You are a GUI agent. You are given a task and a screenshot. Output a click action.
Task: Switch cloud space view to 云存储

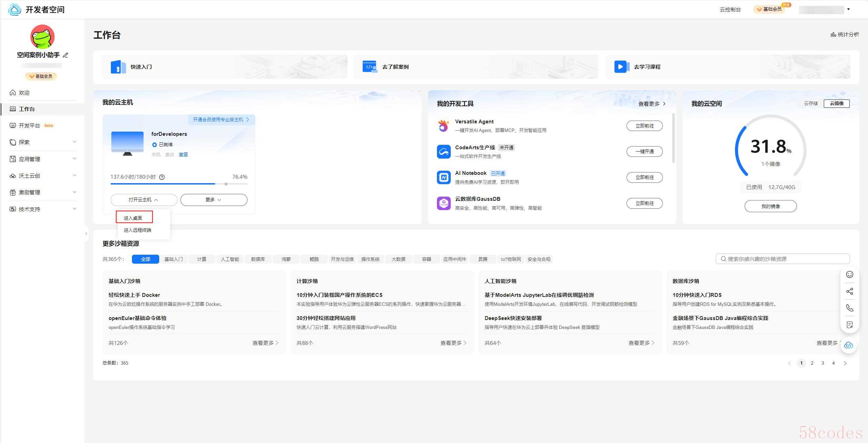point(810,104)
